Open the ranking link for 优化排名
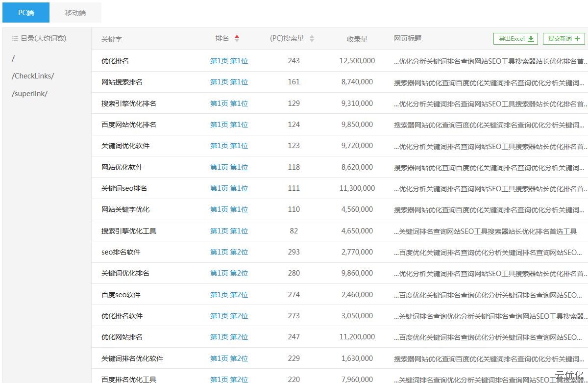The height and width of the screenshot is (383, 588). [229, 61]
